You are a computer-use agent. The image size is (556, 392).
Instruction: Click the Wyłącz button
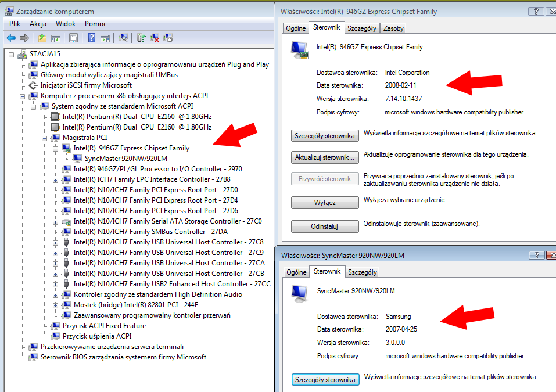324,203
